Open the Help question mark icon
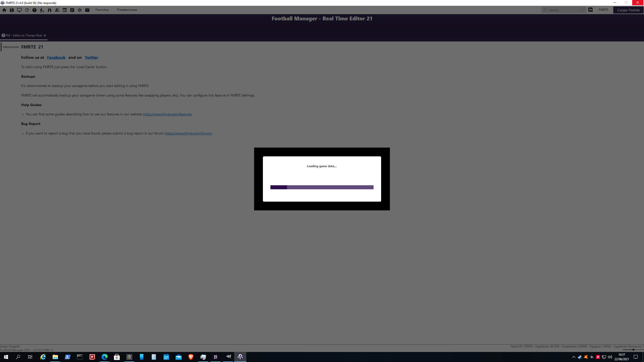The image size is (644, 362). 34,10
